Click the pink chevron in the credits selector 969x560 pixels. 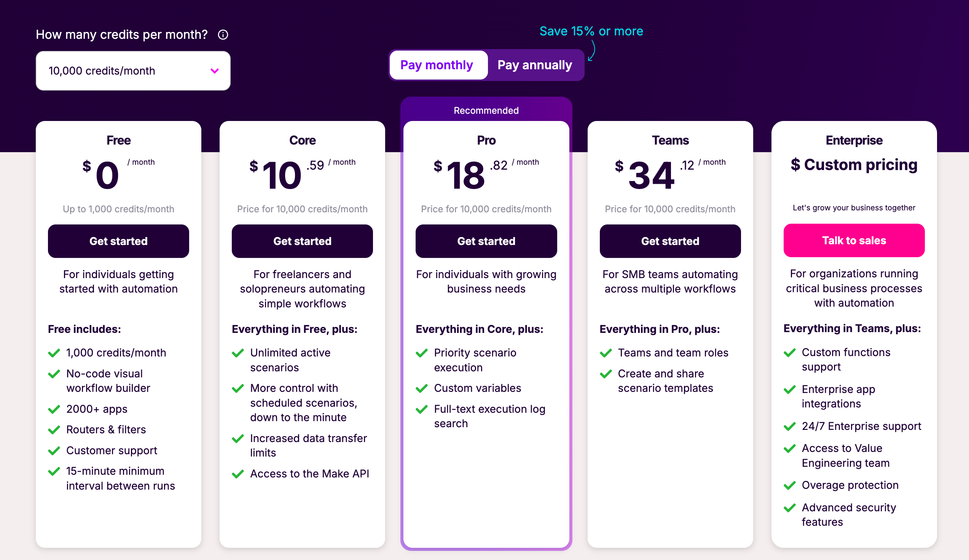215,71
